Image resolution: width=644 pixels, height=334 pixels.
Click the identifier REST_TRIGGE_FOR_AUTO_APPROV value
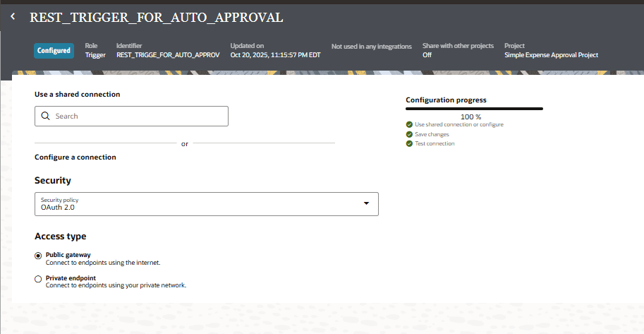(x=168, y=55)
